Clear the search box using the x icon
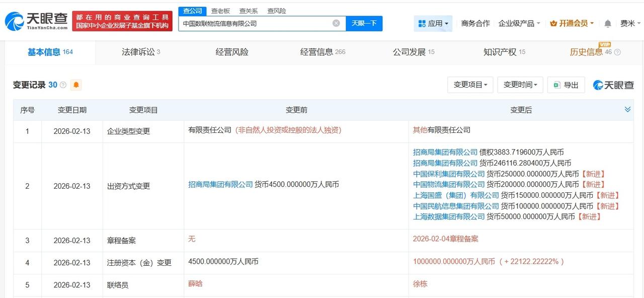Image resolution: width=644 pixels, height=298 pixels. point(336,23)
